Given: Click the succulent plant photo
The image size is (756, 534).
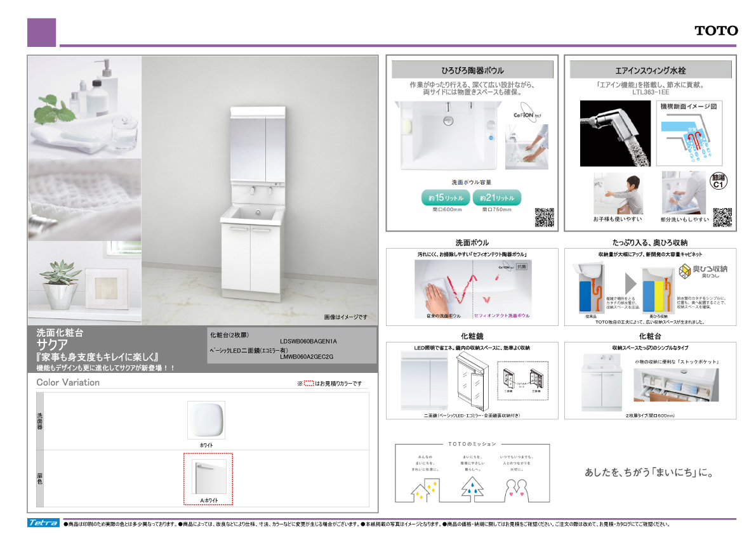Looking at the screenshot, I should [85, 282].
